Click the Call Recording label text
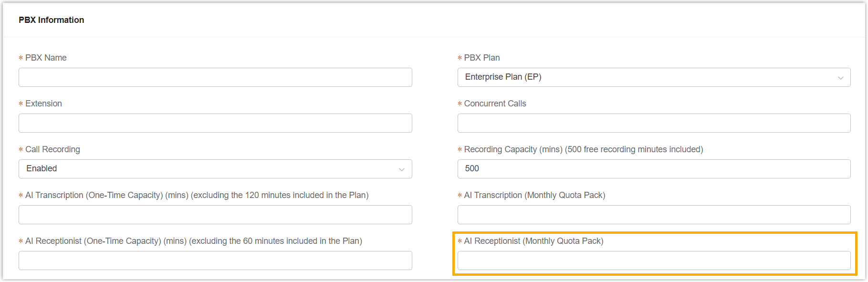The height and width of the screenshot is (282, 868). coord(52,149)
